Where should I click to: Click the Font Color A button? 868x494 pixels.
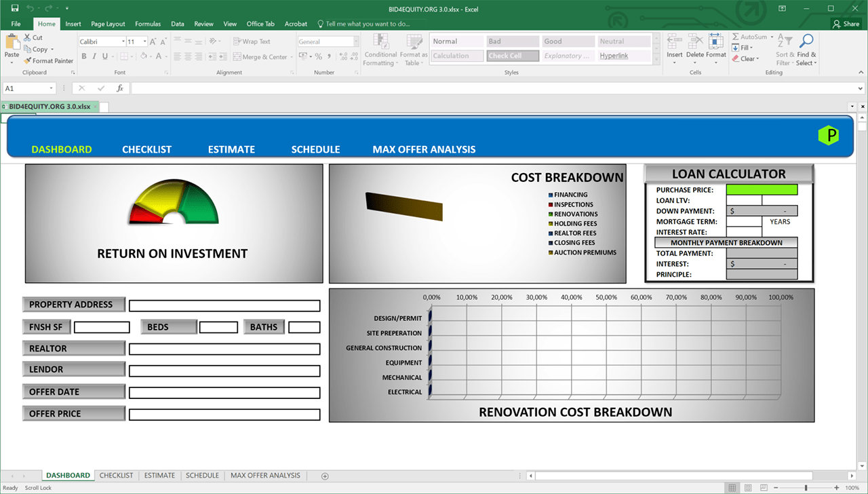(x=159, y=56)
